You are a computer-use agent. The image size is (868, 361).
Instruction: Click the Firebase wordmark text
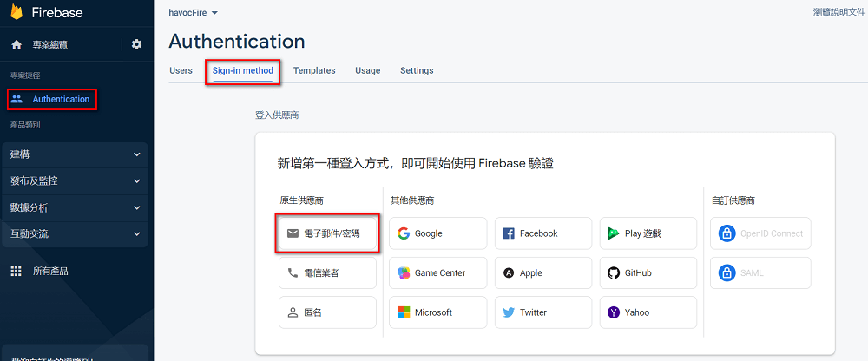[x=56, y=11]
